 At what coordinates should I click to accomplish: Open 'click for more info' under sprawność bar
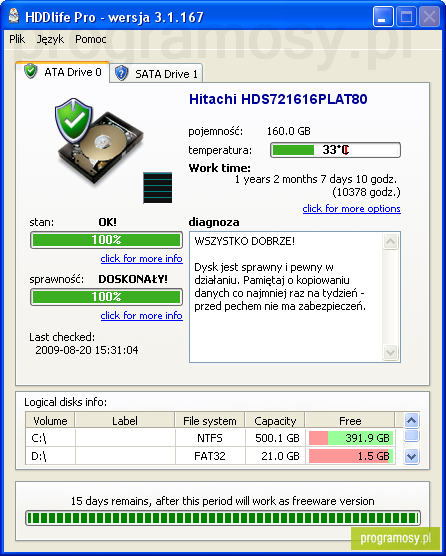[x=141, y=315]
